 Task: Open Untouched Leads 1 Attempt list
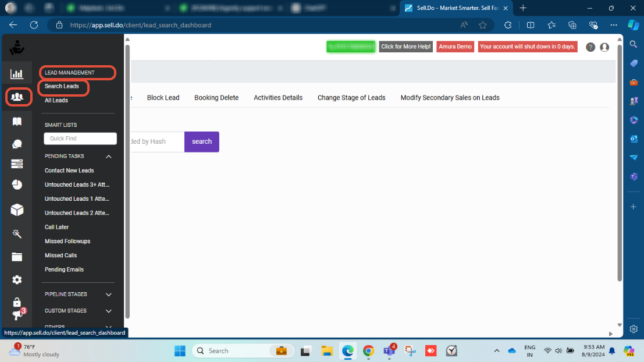point(77,199)
